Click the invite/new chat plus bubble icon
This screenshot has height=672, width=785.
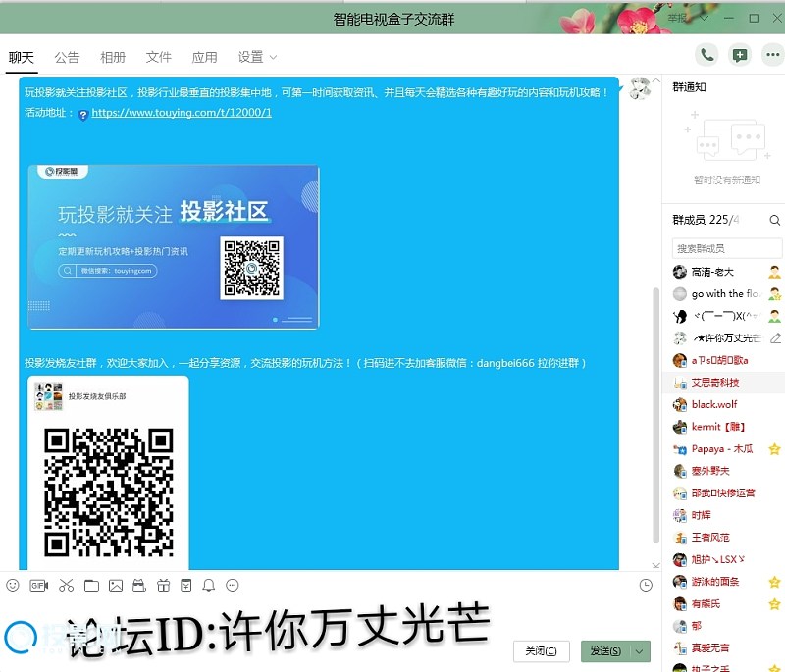point(740,55)
